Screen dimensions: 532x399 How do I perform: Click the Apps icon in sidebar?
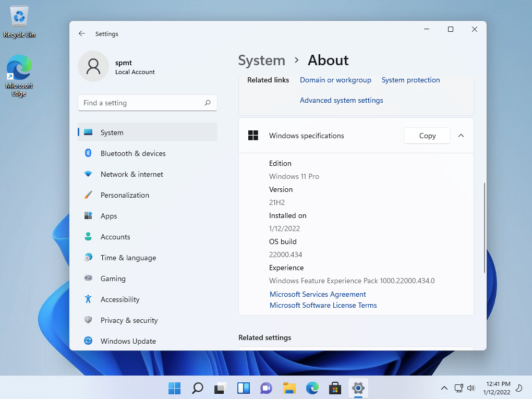tap(88, 215)
